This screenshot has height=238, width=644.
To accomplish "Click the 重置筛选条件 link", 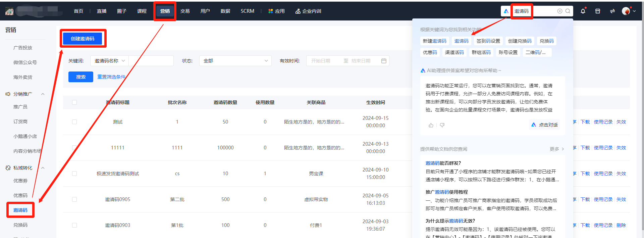I will 111,77.
